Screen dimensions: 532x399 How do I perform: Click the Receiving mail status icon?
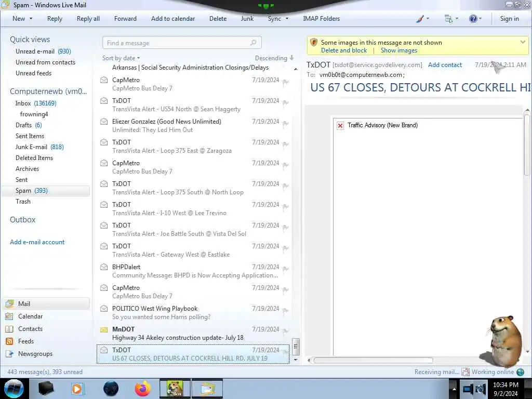465,372
